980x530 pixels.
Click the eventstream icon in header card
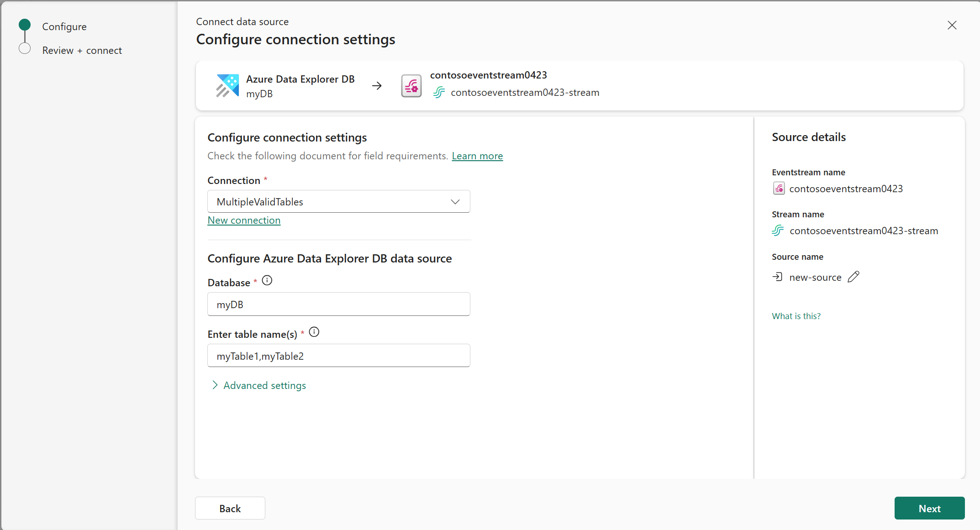(411, 86)
